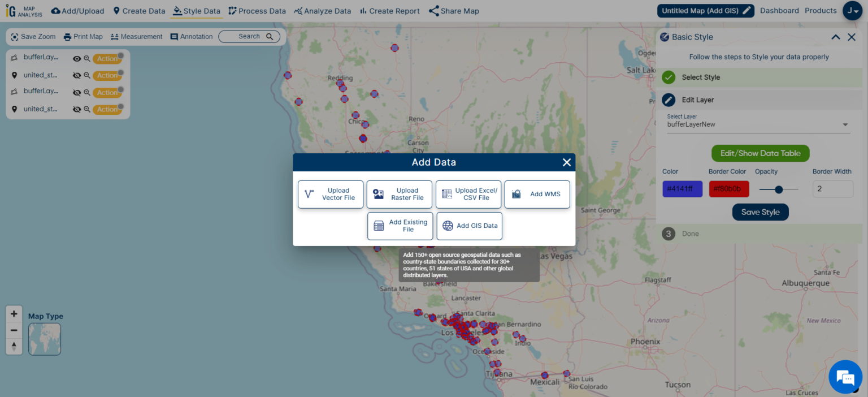Open the #4141ff fill color swatch
This screenshot has width=868, height=397.
(682, 188)
